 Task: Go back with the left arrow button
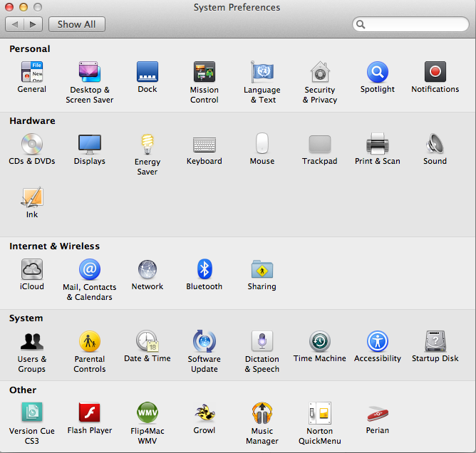[14, 24]
